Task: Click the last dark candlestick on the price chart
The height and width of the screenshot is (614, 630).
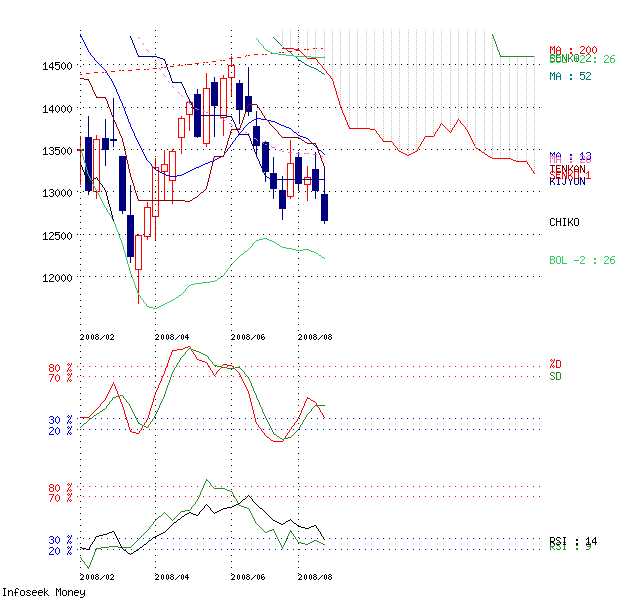Action: 326,208
